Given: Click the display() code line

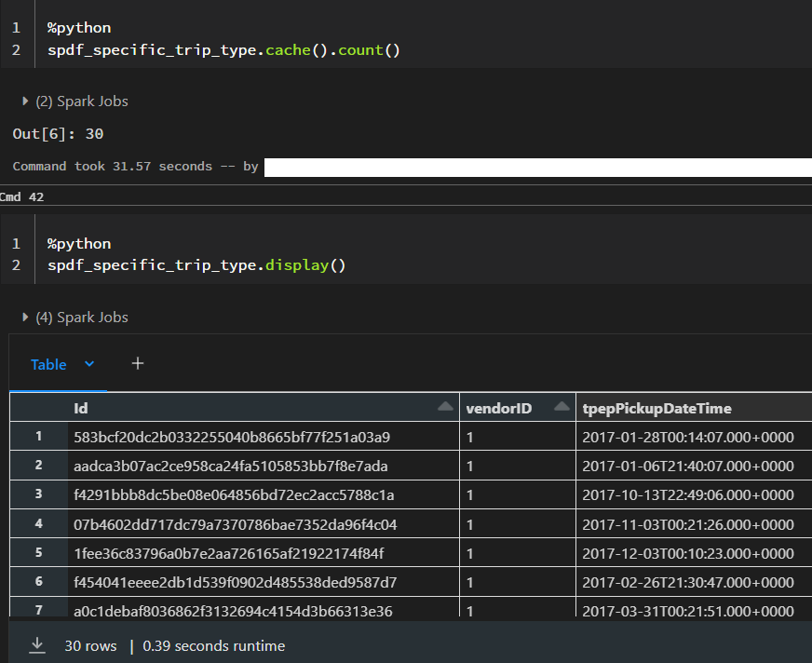Looking at the screenshot, I should click(196, 265).
